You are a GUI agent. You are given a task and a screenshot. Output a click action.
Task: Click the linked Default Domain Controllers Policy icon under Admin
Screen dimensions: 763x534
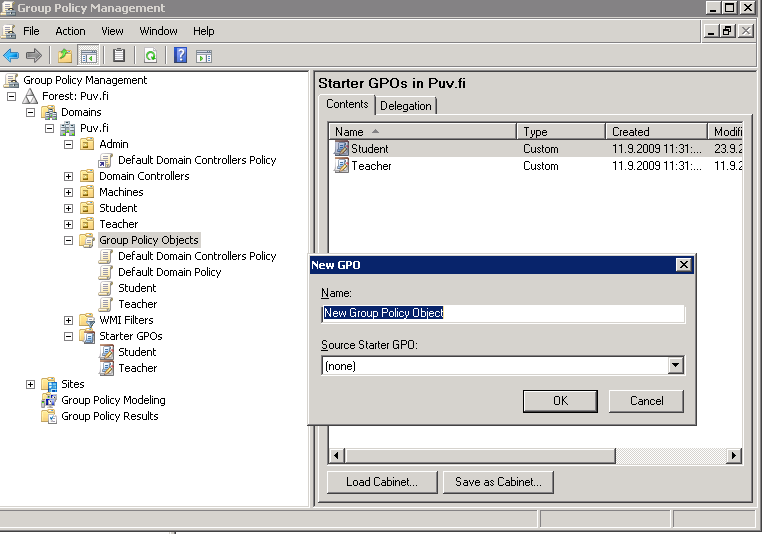(x=106, y=160)
